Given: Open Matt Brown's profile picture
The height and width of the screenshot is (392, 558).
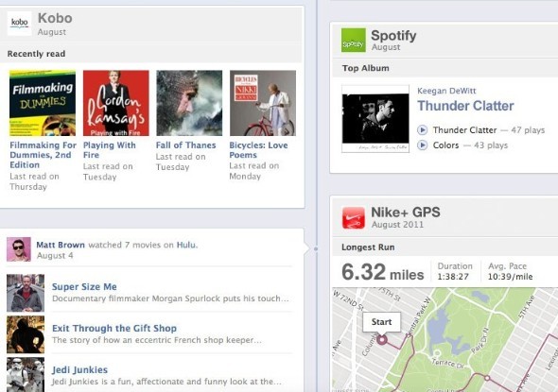Looking at the screenshot, I should tap(19, 249).
